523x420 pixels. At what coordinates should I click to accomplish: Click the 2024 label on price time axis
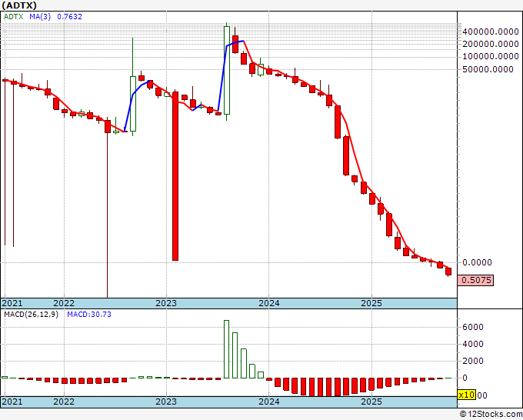pyautogui.click(x=269, y=303)
